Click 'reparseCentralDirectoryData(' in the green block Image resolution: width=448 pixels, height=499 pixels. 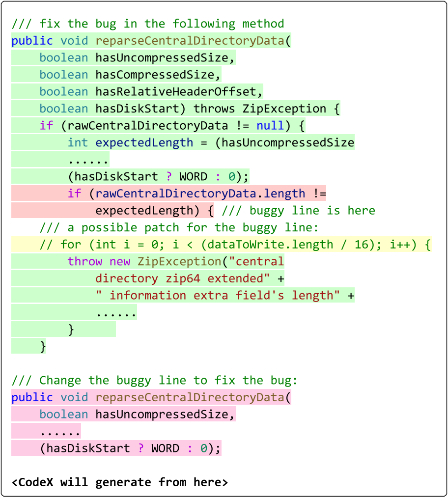tap(193, 41)
